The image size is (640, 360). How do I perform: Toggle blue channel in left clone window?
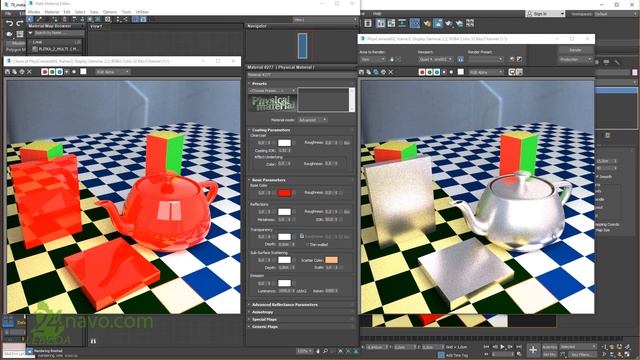(x=60, y=72)
